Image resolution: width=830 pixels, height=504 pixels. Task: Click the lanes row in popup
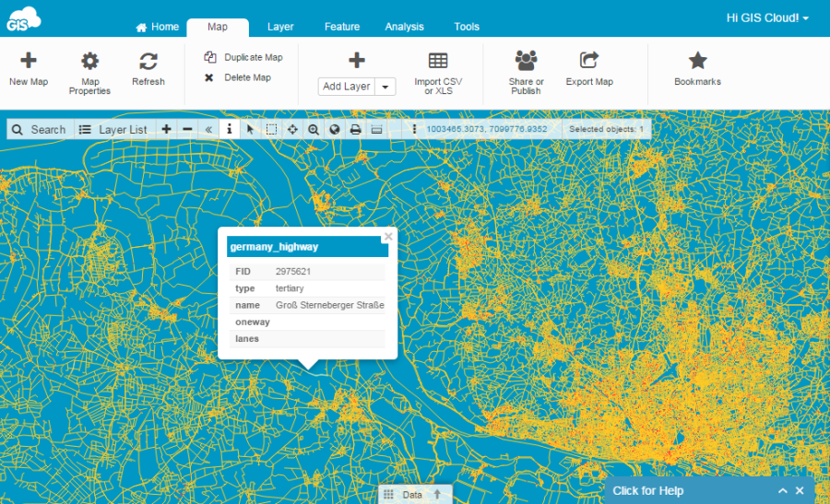coord(307,339)
